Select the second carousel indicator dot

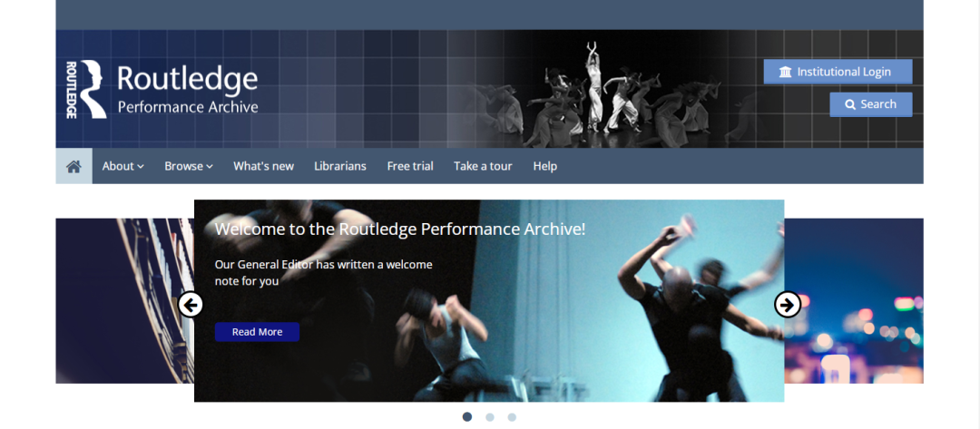pos(490,417)
